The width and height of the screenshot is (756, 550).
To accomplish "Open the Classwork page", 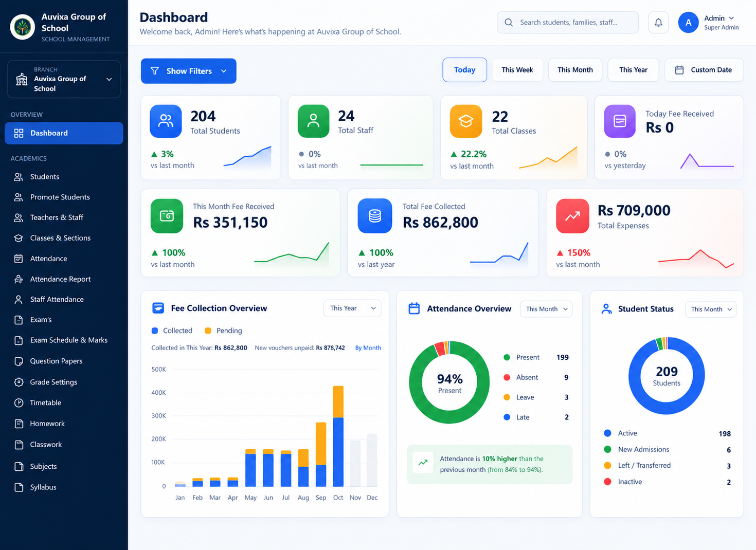I will pyautogui.click(x=64, y=445).
